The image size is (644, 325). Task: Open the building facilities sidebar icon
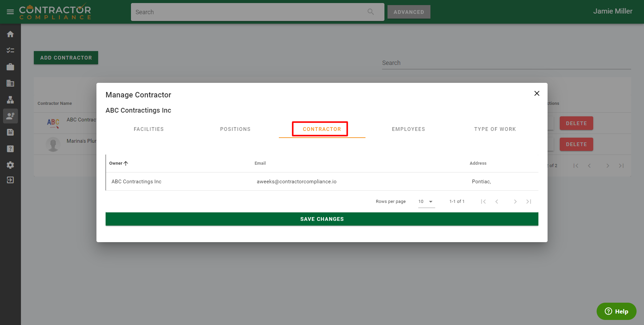coord(10,83)
